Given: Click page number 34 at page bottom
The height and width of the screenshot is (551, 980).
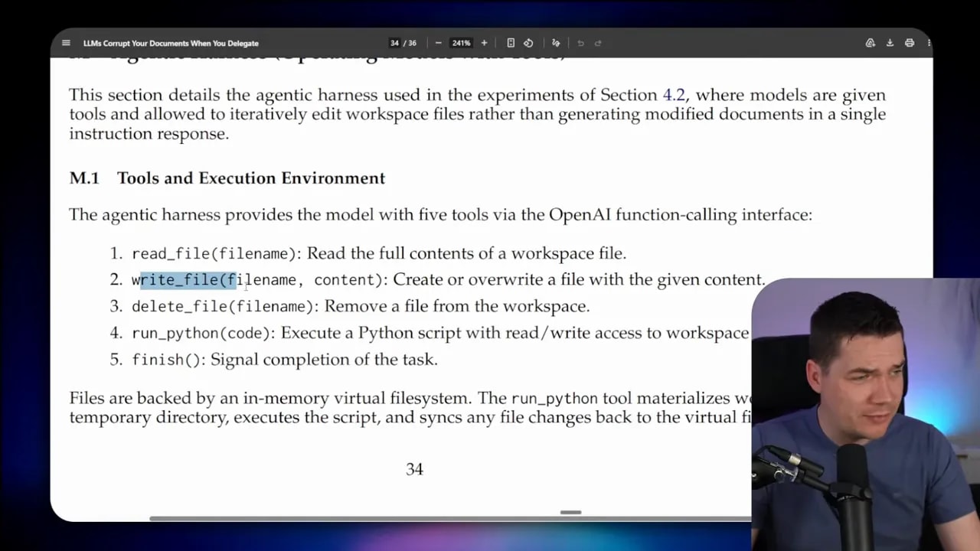Looking at the screenshot, I should tap(414, 469).
